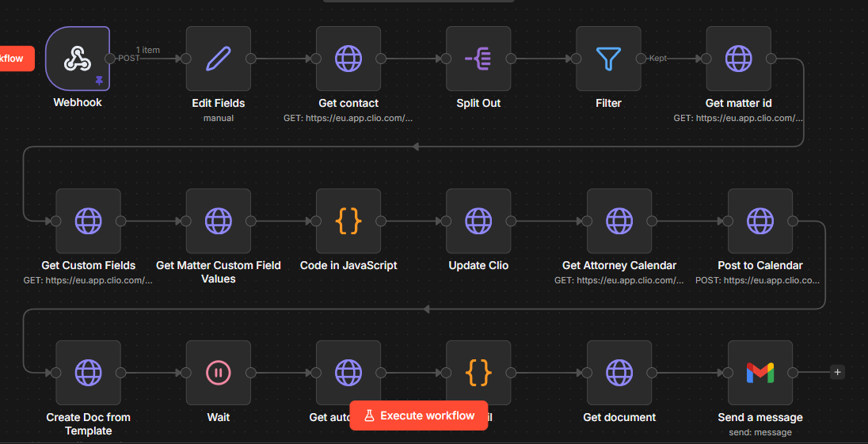The image size is (868, 444).
Task: Click the GET URL under Get contact
Action: pos(348,118)
